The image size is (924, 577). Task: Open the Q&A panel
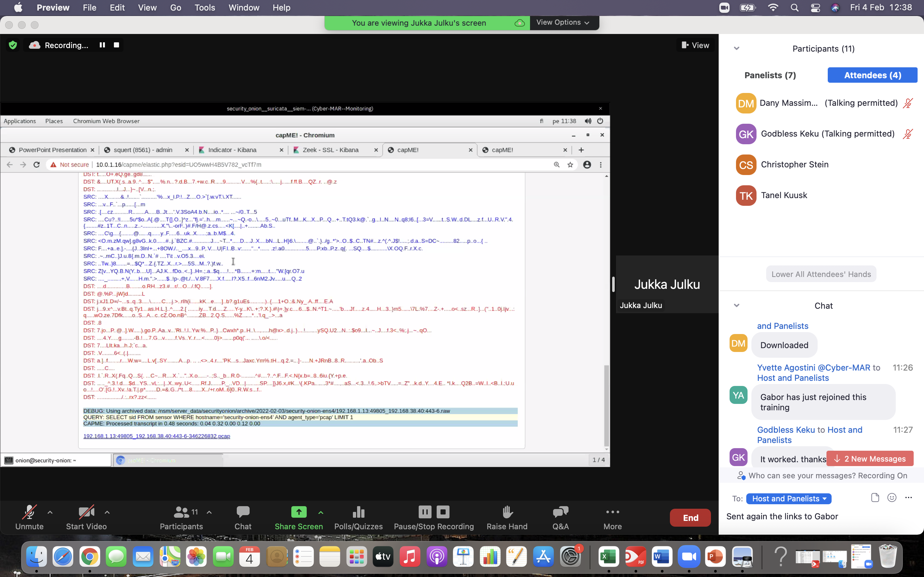pyautogui.click(x=560, y=512)
